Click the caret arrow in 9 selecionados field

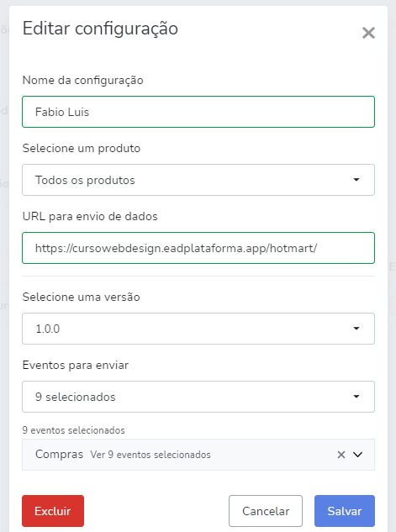pos(356,397)
